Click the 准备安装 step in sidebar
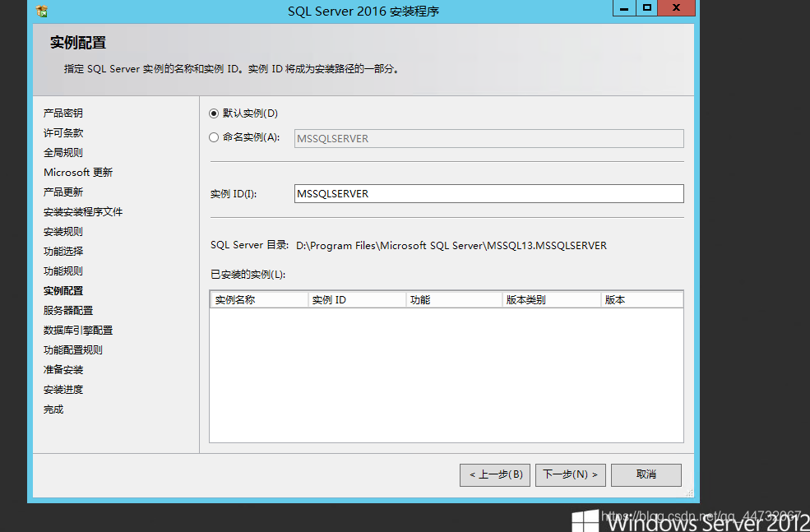 pyautogui.click(x=63, y=370)
